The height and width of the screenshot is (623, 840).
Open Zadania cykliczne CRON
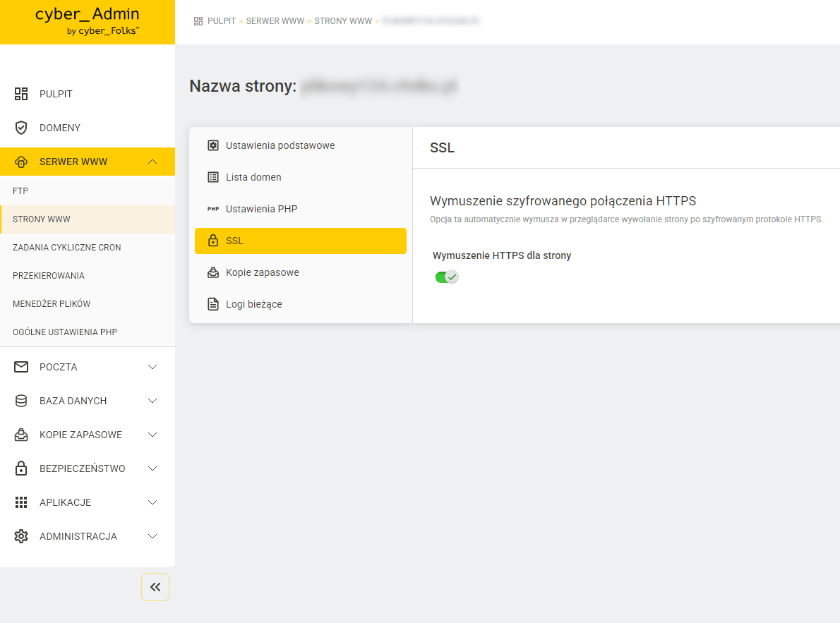(88, 248)
